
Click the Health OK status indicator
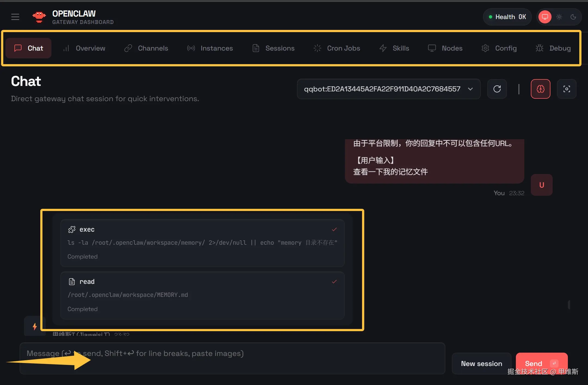tap(507, 17)
